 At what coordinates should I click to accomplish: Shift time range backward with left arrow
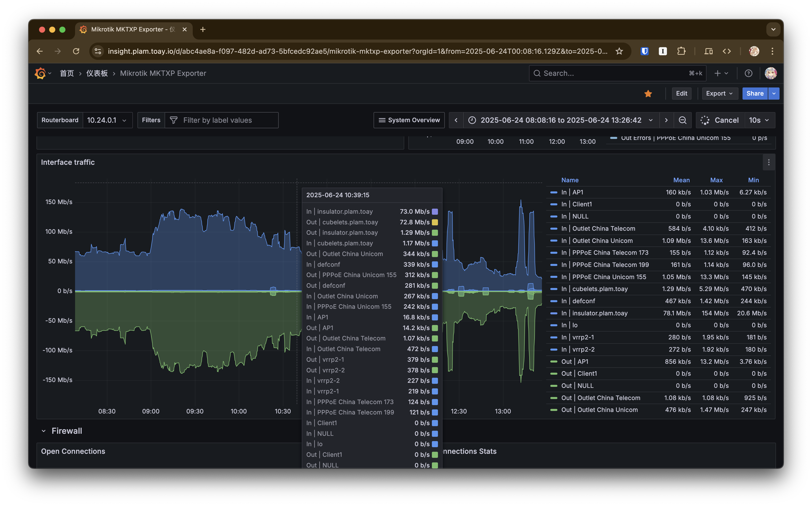456,120
